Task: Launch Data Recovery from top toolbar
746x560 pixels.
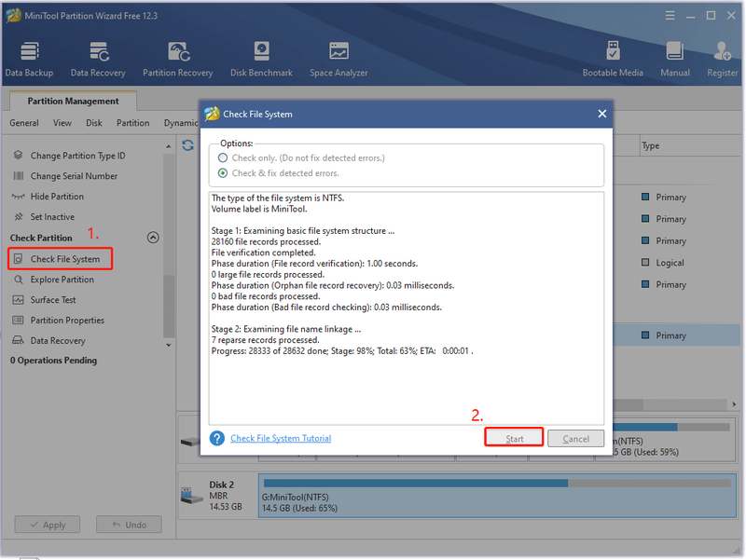Action: [98, 59]
